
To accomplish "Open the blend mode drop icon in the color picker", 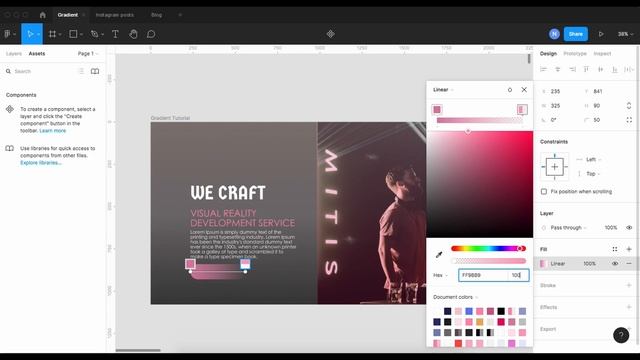I will click(x=509, y=89).
